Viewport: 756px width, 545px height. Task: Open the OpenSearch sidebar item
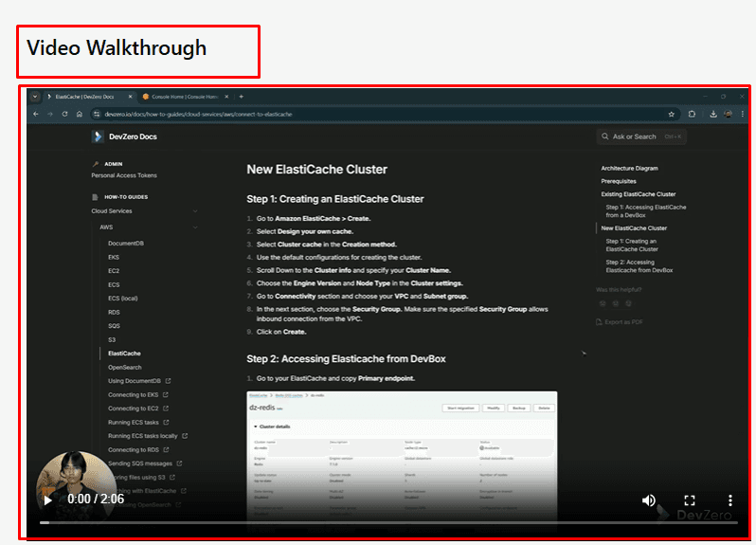[x=125, y=368]
